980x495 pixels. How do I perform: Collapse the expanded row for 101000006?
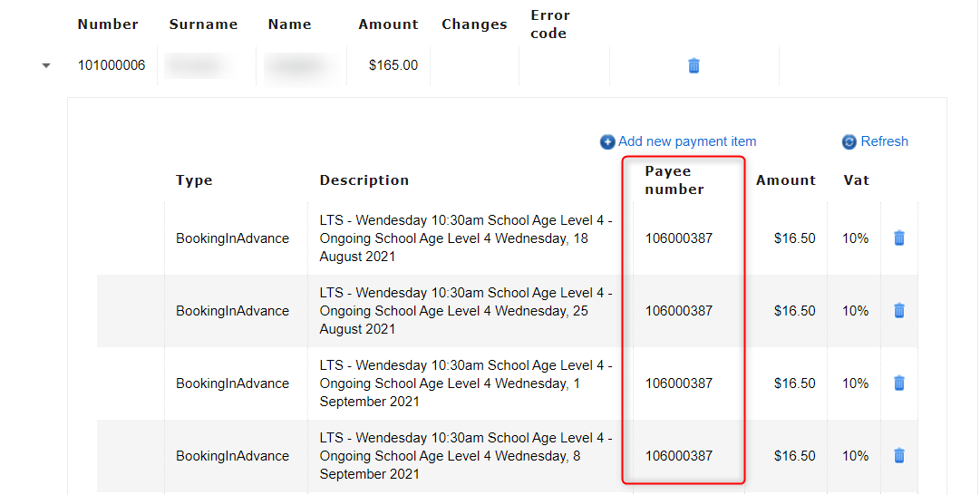click(46, 65)
